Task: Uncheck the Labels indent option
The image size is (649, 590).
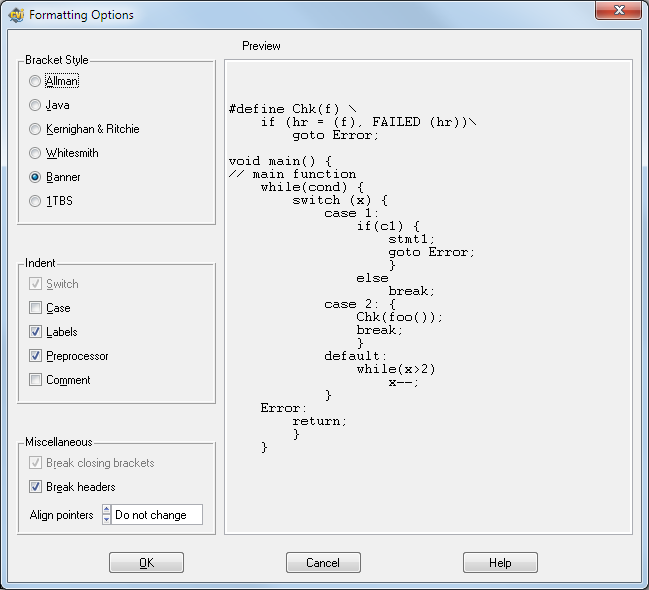Action: [x=36, y=332]
